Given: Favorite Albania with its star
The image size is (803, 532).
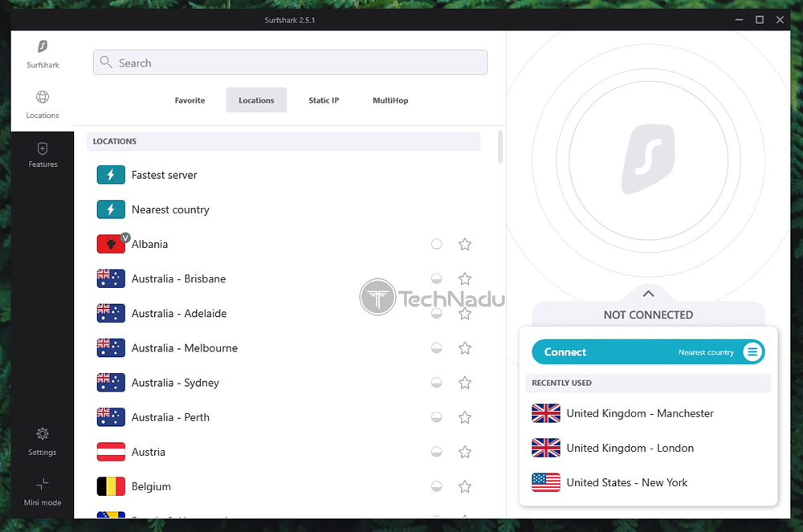Looking at the screenshot, I should [465, 244].
